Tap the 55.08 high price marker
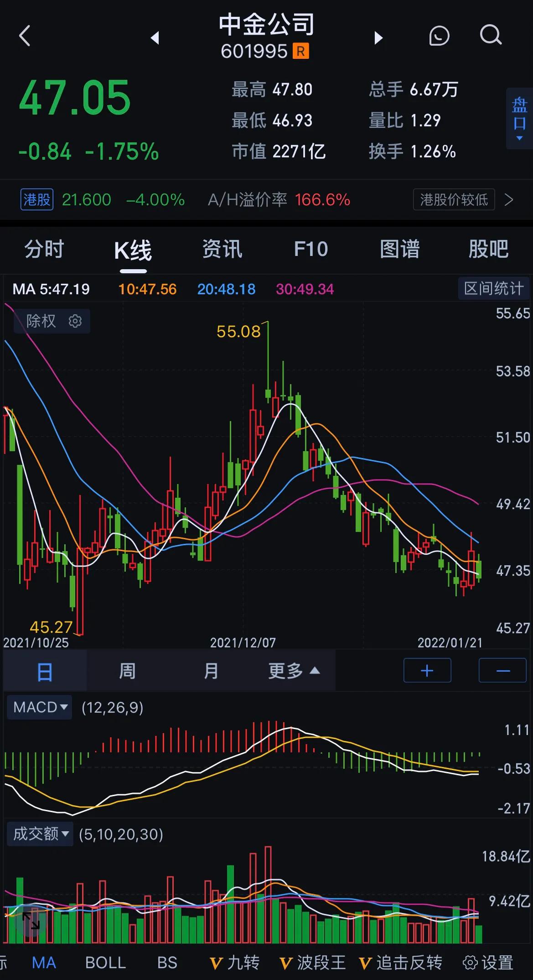The image size is (533, 980). click(x=238, y=331)
